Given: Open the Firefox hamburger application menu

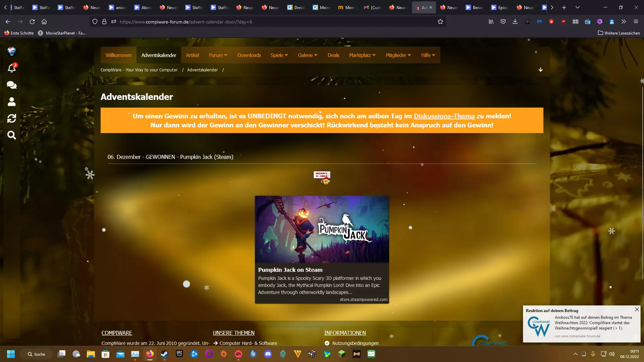Looking at the screenshot, I should click(636, 22).
